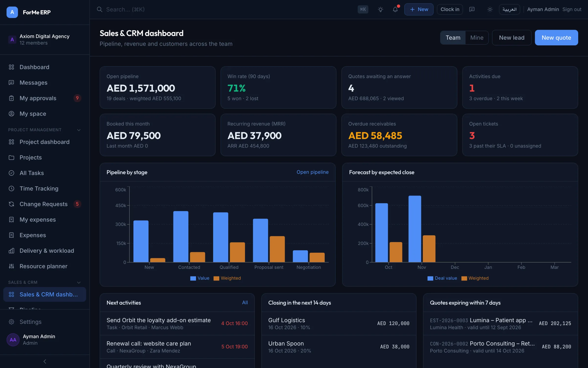Open the Expenses menu item
This screenshot has width=588, height=368.
pos(45,235)
